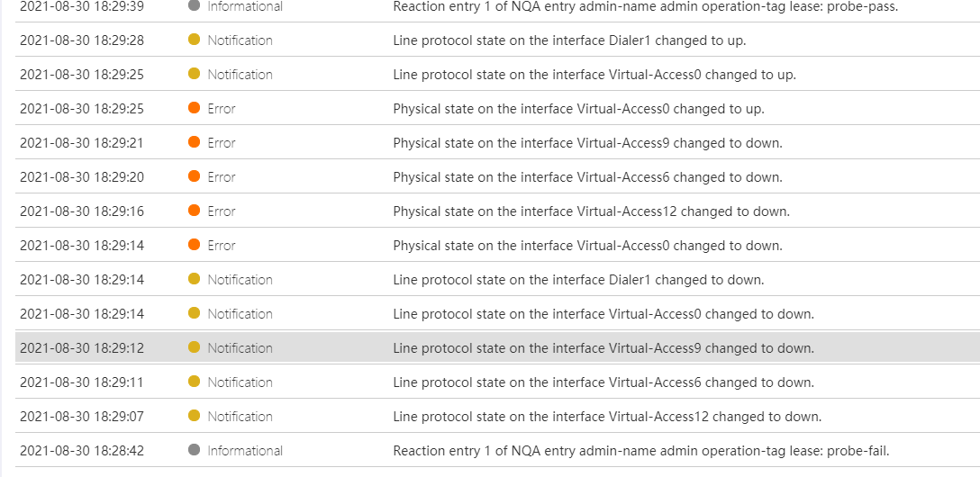
Task: Click the yellow dot for Dialer1 changed to down
Action: [x=194, y=279]
